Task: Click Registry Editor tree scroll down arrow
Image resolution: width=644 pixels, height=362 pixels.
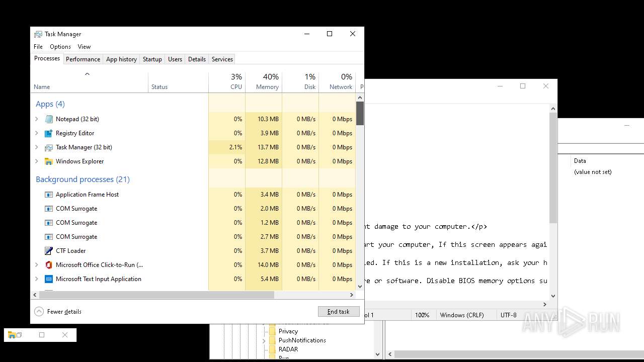Action: point(378,354)
